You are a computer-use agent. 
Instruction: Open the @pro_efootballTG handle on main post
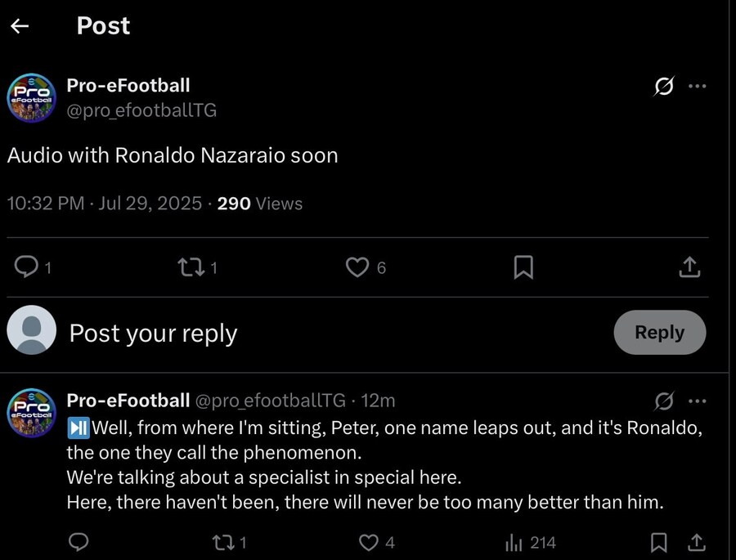click(x=141, y=110)
